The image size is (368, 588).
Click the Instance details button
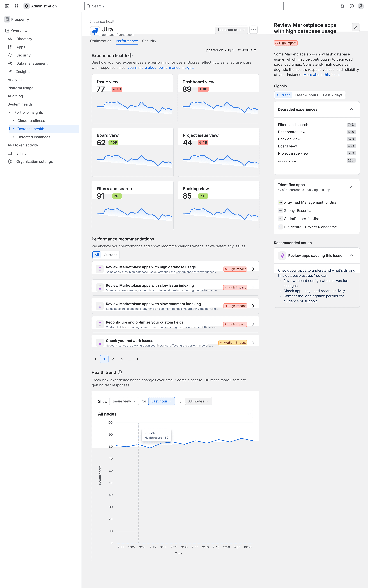pos(231,30)
